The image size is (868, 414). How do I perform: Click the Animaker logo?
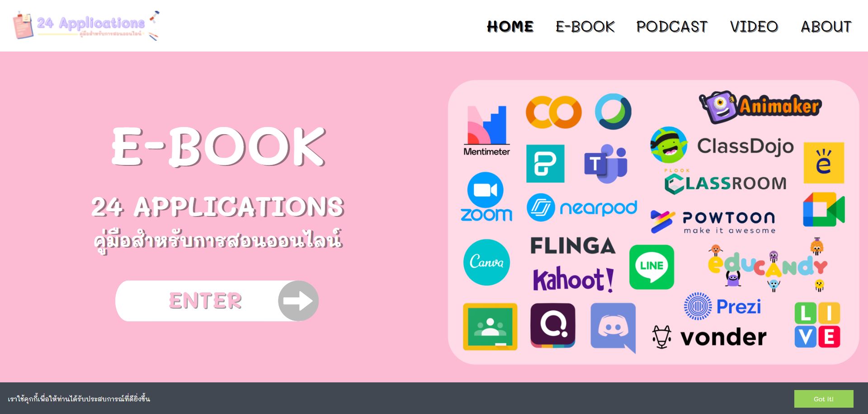pyautogui.click(x=760, y=107)
